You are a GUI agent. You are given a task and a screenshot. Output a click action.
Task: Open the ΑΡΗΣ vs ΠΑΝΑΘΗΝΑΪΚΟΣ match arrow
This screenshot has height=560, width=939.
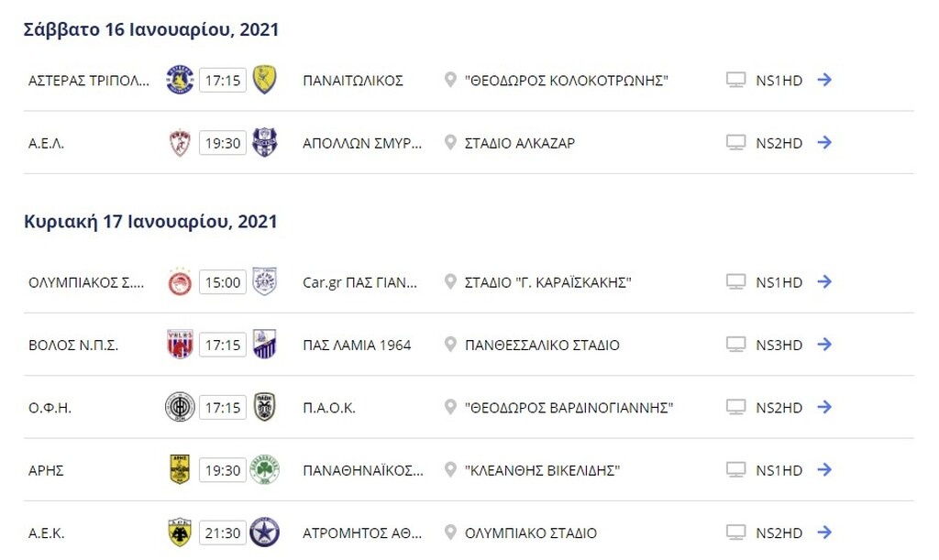[824, 469]
